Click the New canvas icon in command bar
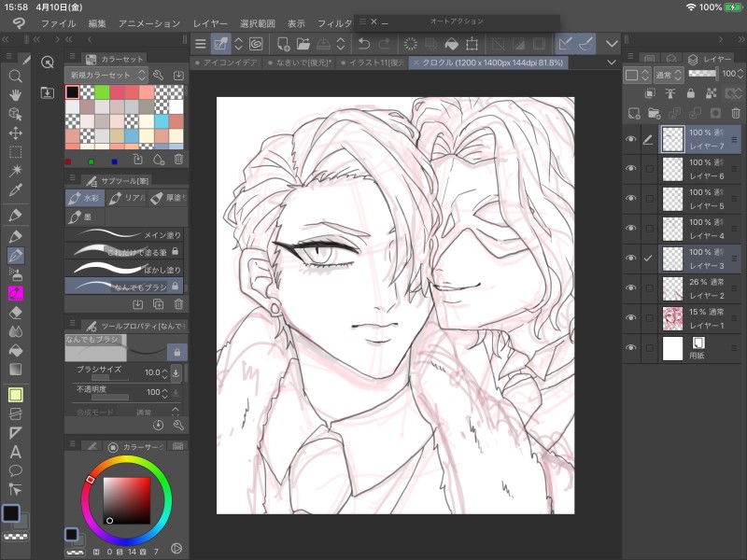The width and height of the screenshot is (747, 560). coord(283,44)
